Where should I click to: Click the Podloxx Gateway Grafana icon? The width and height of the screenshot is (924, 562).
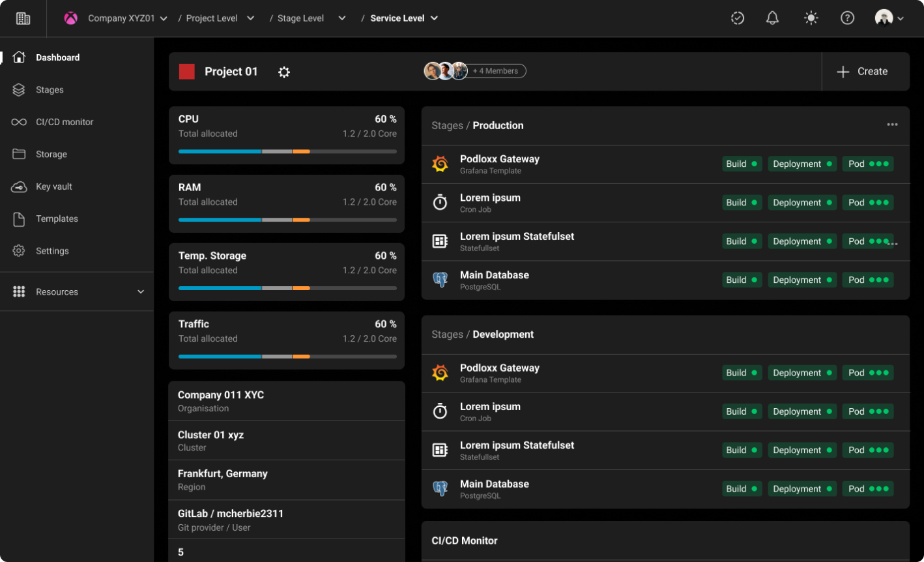(x=440, y=164)
